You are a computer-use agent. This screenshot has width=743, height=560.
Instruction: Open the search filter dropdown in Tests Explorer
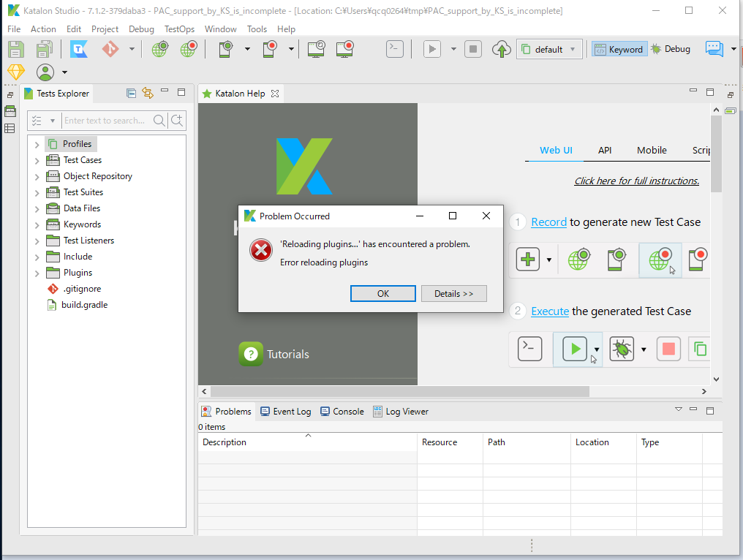(52, 121)
